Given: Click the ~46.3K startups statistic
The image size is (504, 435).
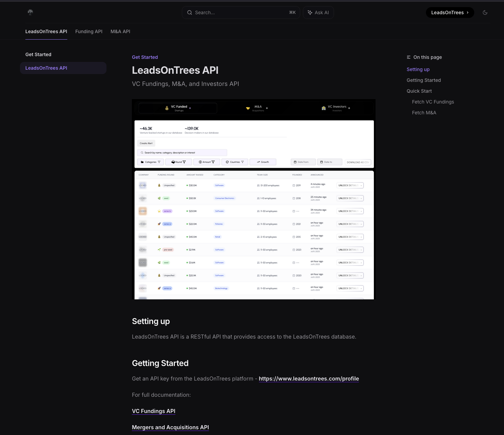Looking at the screenshot, I should click(x=161, y=130).
